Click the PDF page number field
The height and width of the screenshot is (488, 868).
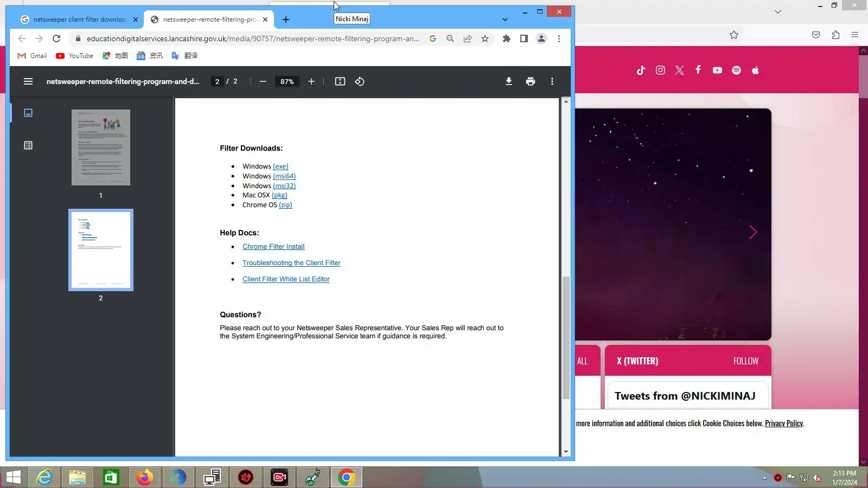[217, 81]
